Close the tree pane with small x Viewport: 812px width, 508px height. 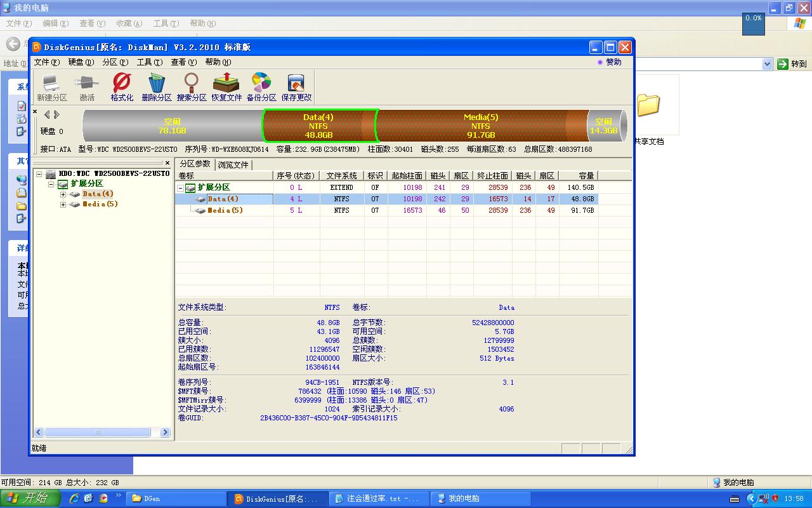pyautogui.click(x=167, y=163)
